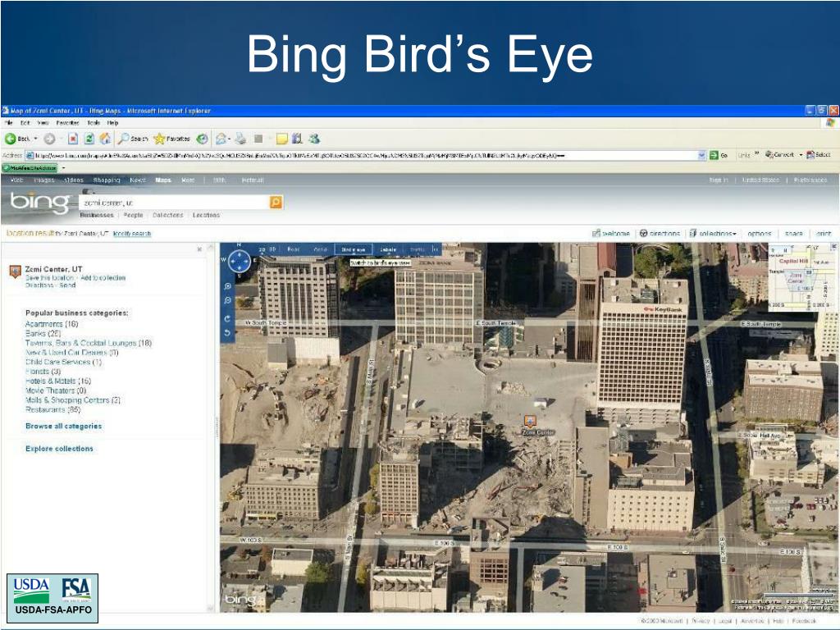
Task: Click the modify search link
Action: click(x=132, y=234)
